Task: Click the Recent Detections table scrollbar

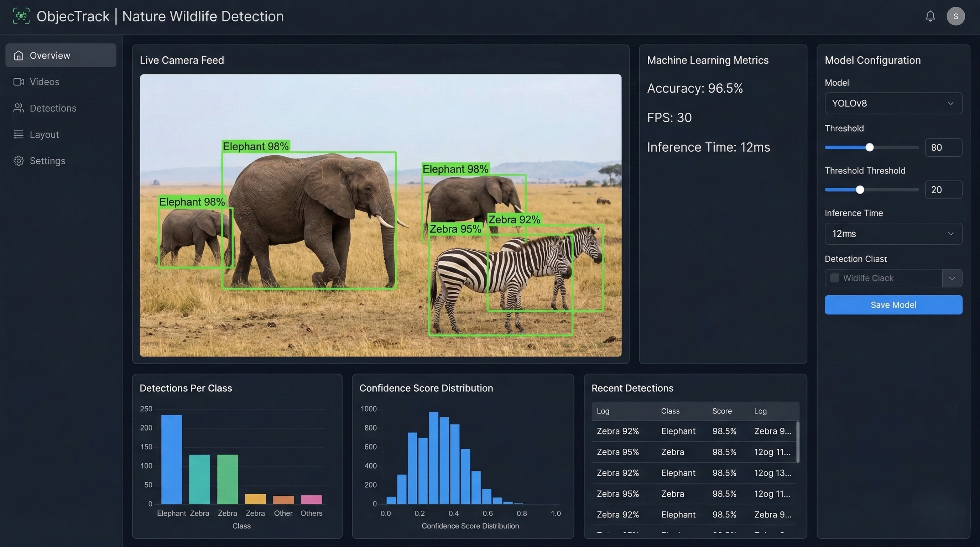Action: coord(797,442)
